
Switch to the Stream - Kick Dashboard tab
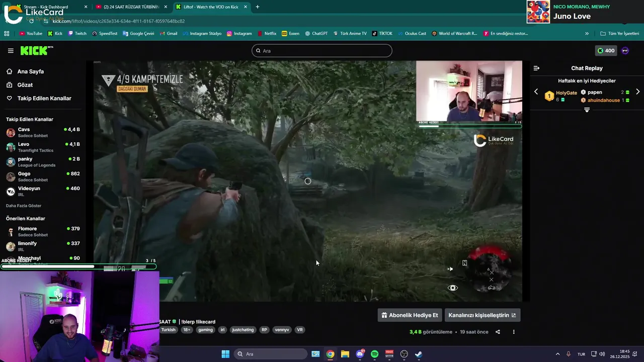pyautogui.click(x=49, y=7)
